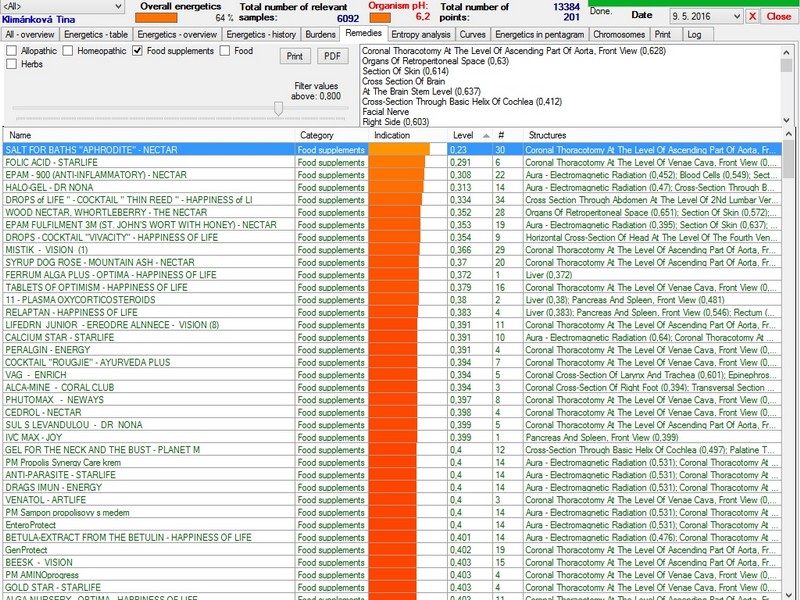Image resolution: width=800 pixels, height=600 pixels.
Task: Select row WOOD NECTAR, WHORTLEBERRY - THE NECTAR
Action: point(392,212)
